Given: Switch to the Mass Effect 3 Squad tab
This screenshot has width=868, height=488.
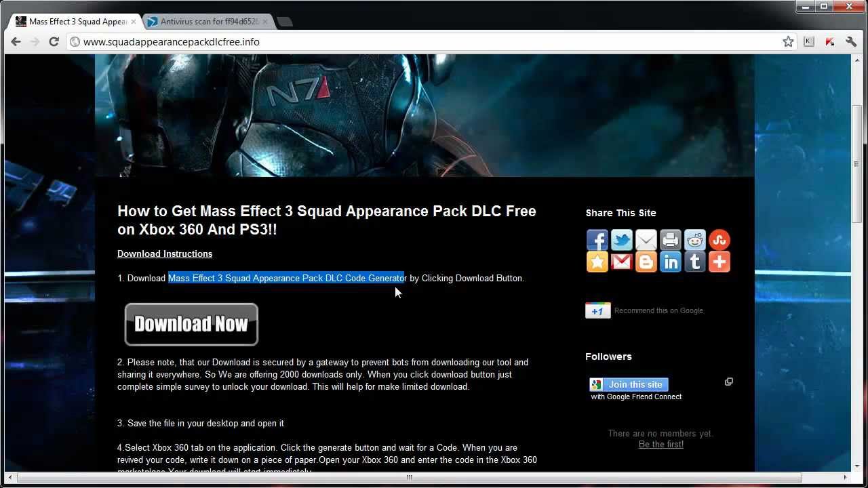Looking at the screenshot, I should point(76,22).
